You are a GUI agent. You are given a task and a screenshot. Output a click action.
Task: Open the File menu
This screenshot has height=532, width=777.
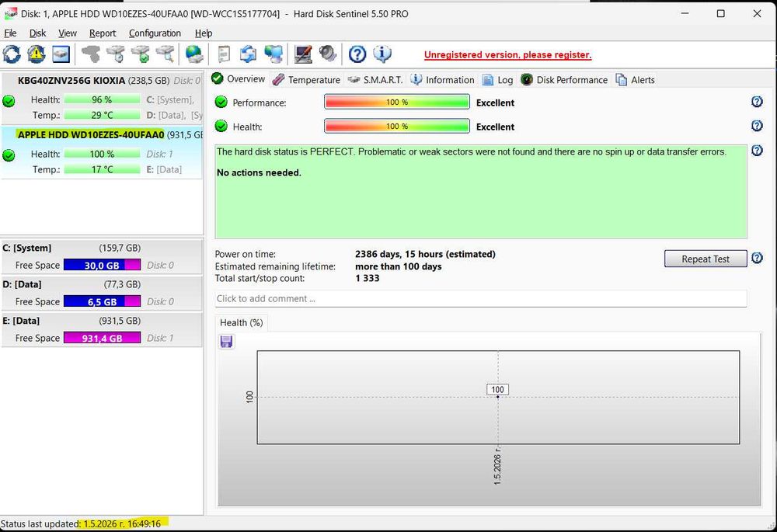[x=10, y=33]
